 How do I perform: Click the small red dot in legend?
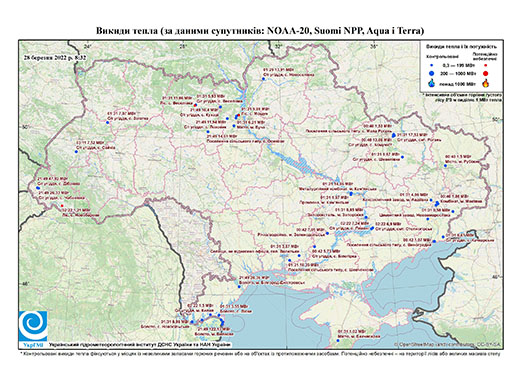485,66
